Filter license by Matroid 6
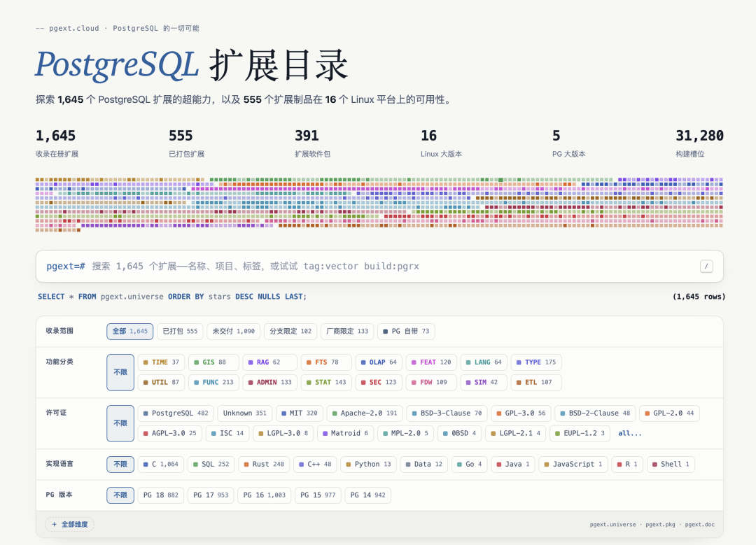756x545 pixels. [x=345, y=433]
